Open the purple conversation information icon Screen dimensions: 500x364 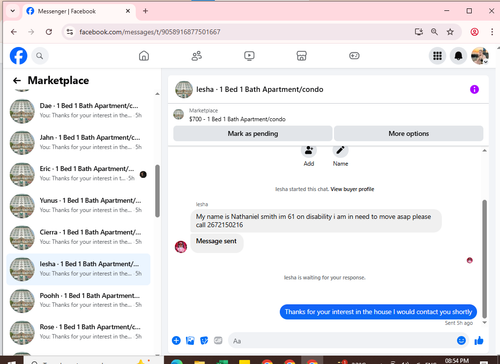[x=474, y=89]
